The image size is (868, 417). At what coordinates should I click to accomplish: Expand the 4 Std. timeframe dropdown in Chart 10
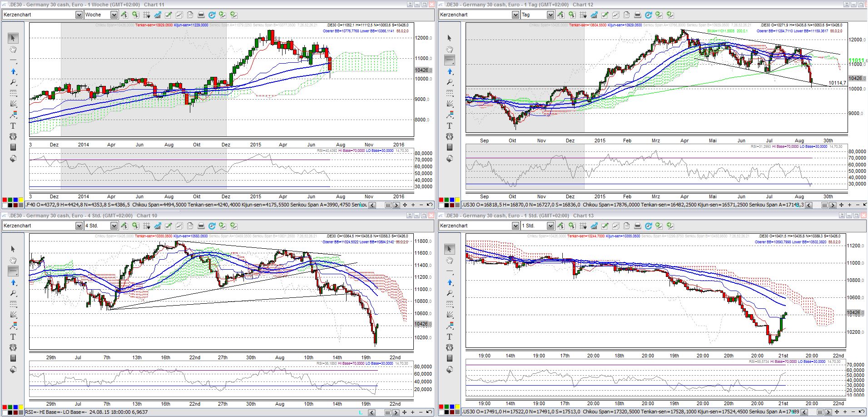[114, 226]
